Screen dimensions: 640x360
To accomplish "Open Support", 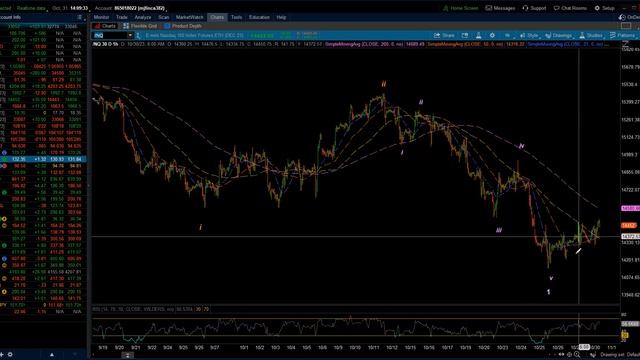I will click(534, 8).
